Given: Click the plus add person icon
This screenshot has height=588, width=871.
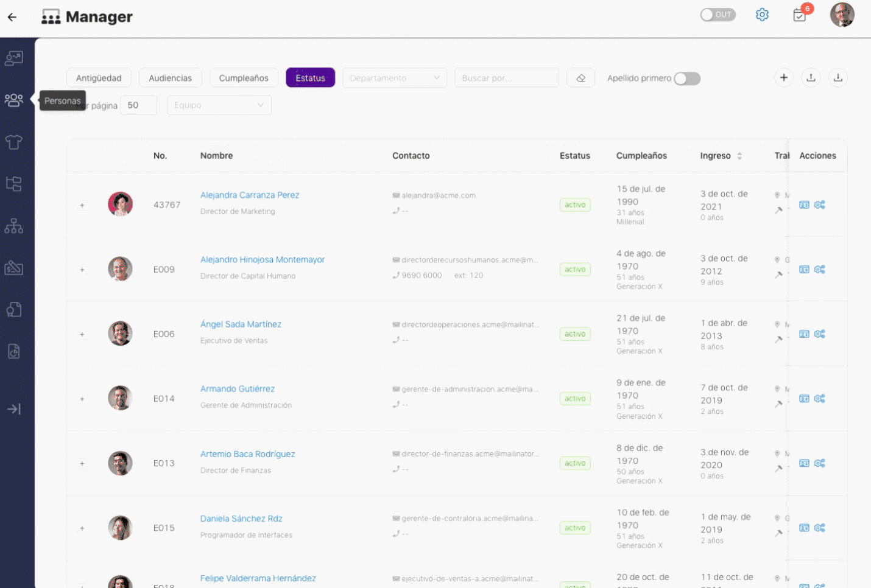Looking at the screenshot, I should (784, 77).
